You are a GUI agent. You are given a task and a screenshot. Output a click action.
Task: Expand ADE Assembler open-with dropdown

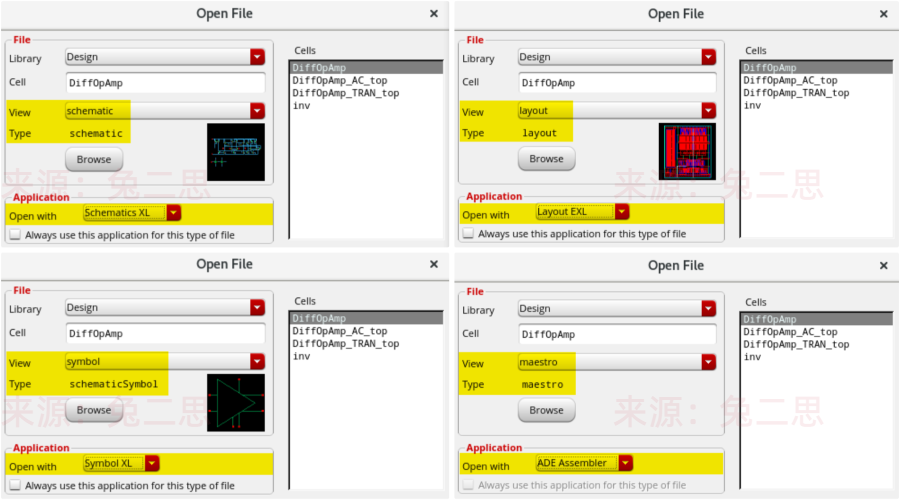coord(626,463)
